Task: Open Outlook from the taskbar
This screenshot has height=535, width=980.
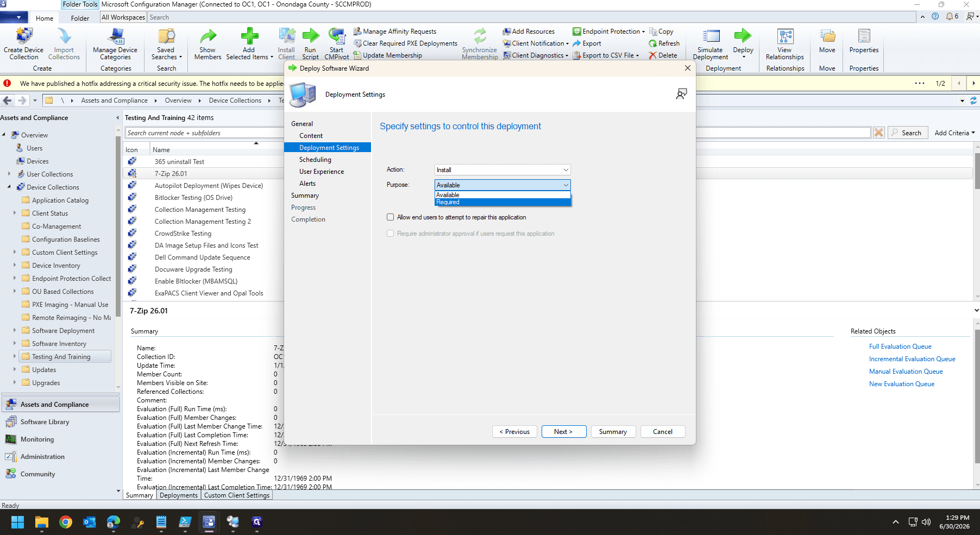Action: [90, 522]
